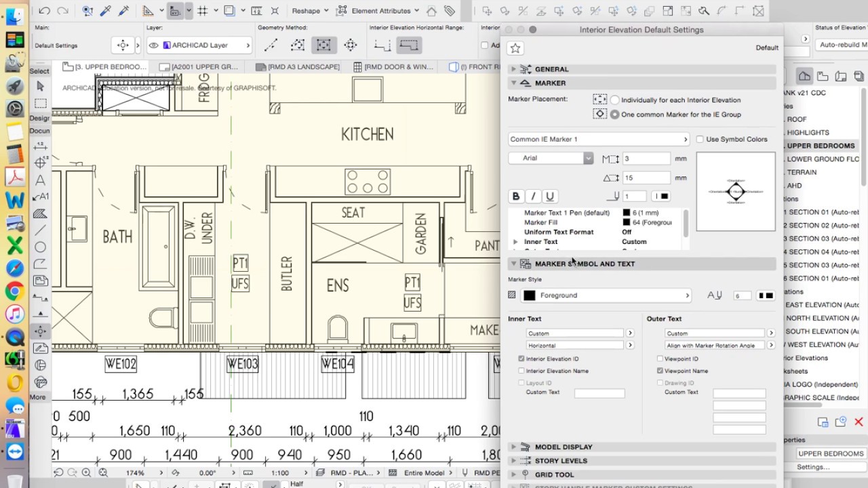
Task: Open Finder from the Dock
Action: tap(14, 17)
